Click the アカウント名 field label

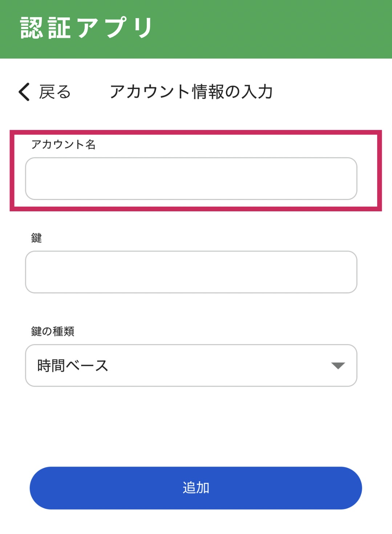coord(63,144)
